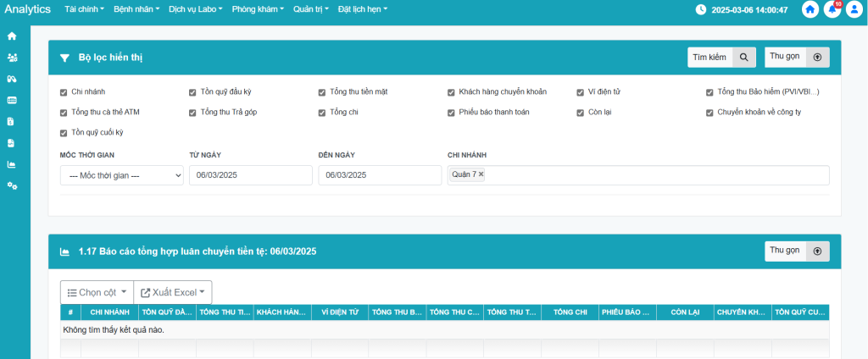
Task: Click the Từ ngày date field
Action: coord(248,175)
